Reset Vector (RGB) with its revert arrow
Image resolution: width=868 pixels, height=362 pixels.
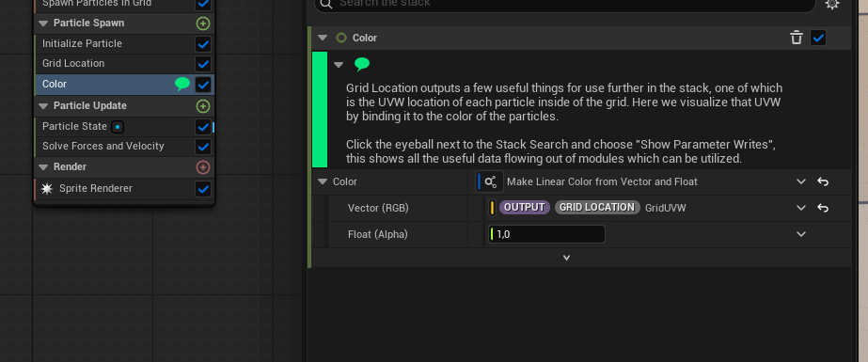click(x=823, y=208)
